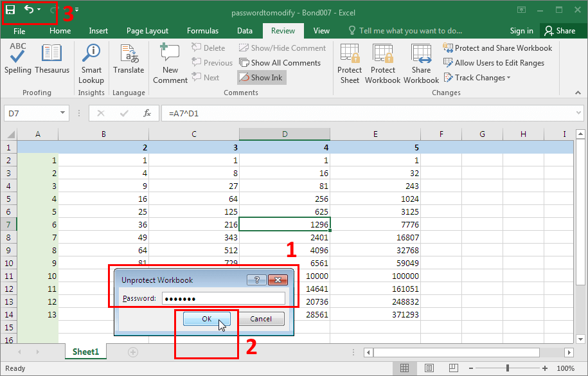The width and height of the screenshot is (588, 376).
Task: Open the Formulas ribbon tab
Action: pyautogui.click(x=202, y=30)
